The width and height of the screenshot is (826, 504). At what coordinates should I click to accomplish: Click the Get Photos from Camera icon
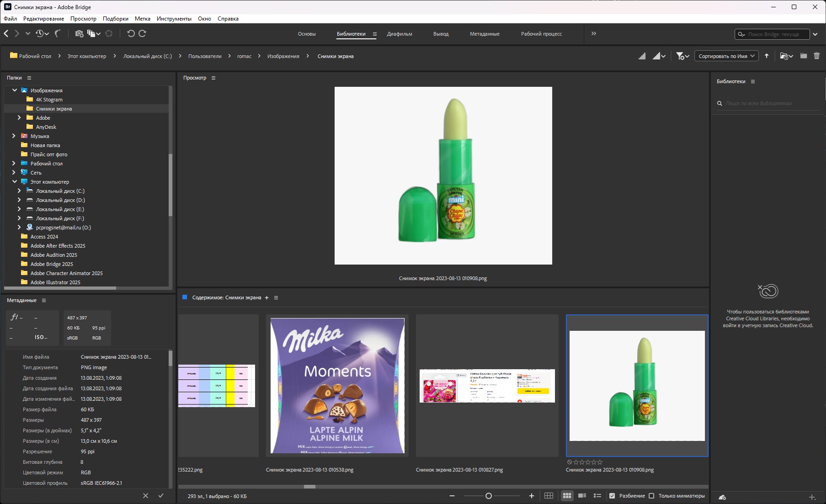(x=79, y=33)
